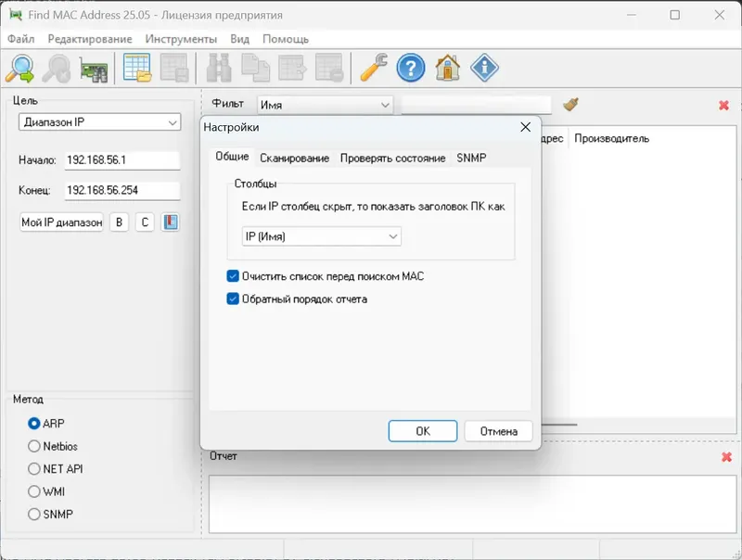Select the SNMP method radio button
Viewport: 742px width, 560px height.
(33, 515)
